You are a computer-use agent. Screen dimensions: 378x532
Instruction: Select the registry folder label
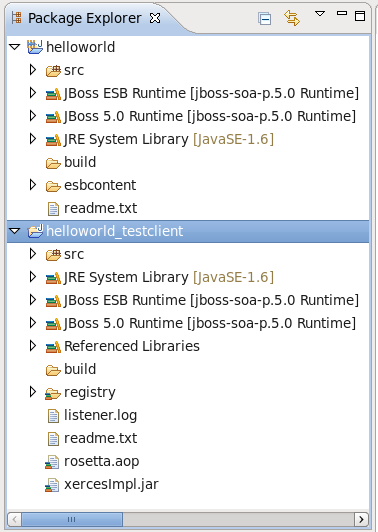pyautogui.click(x=90, y=392)
